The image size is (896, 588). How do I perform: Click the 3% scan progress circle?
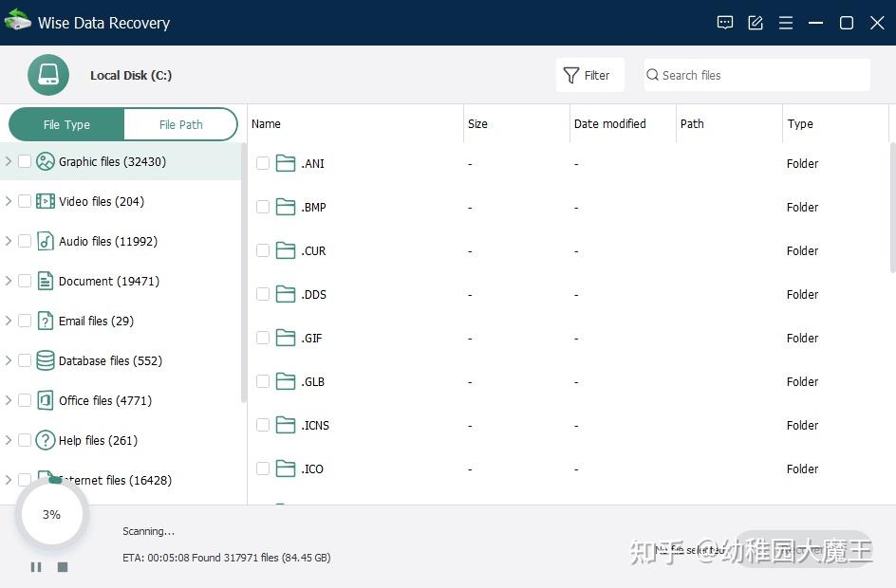tap(52, 514)
